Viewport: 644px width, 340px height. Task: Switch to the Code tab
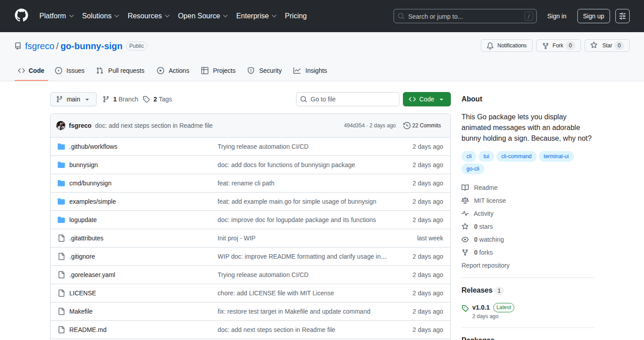(x=31, y=71)
